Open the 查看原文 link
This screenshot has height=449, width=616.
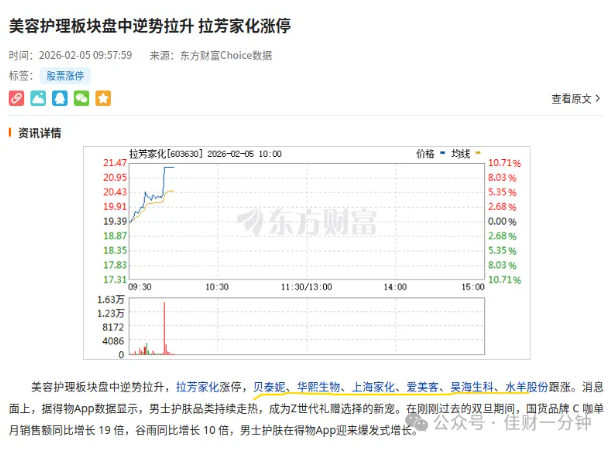[x=576, y=99]
